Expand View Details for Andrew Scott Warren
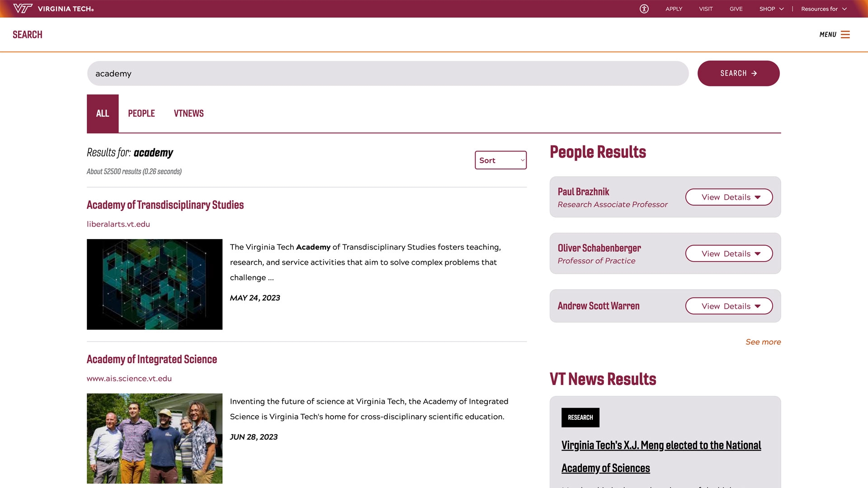The height and width of the screenshot is (488, 868). (728, 306)
